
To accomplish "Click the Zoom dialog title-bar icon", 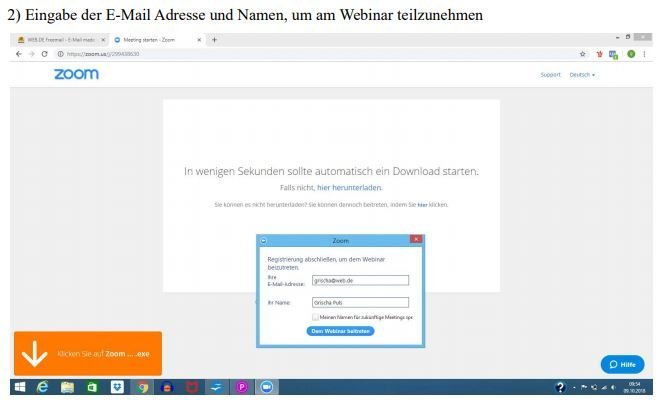I will coord(264,241).
